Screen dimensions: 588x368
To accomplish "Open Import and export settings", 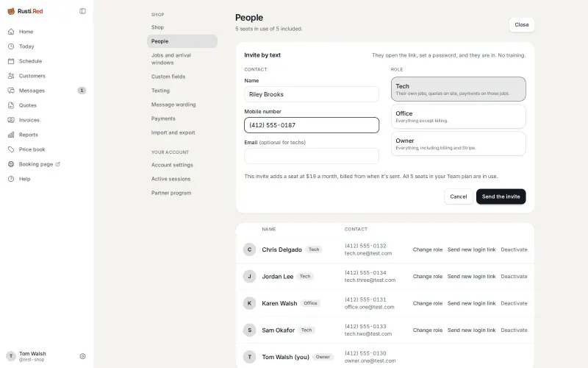I will click(182, 132).
